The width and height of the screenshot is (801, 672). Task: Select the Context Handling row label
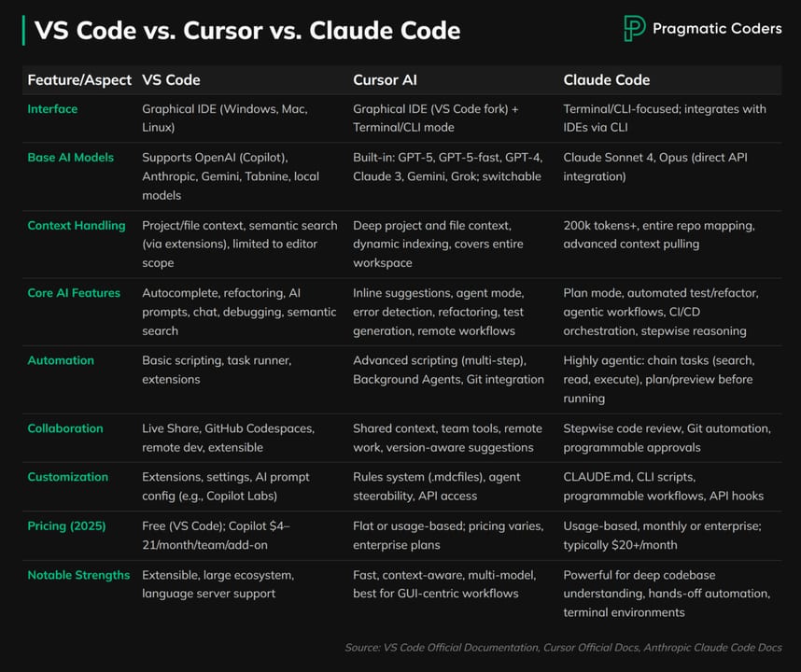[77, 225]
